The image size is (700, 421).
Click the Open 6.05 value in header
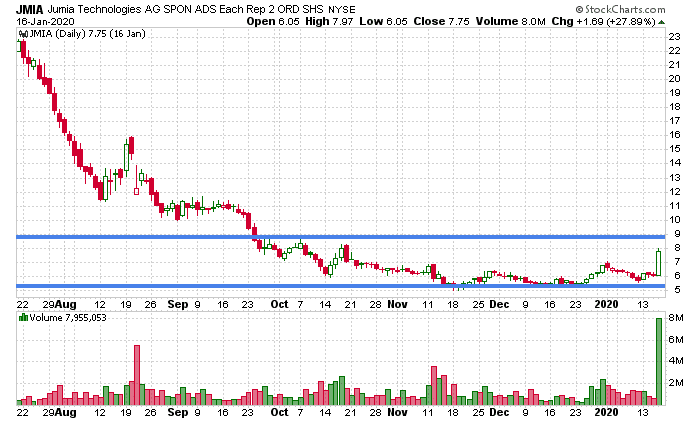(x=273, y=21)
